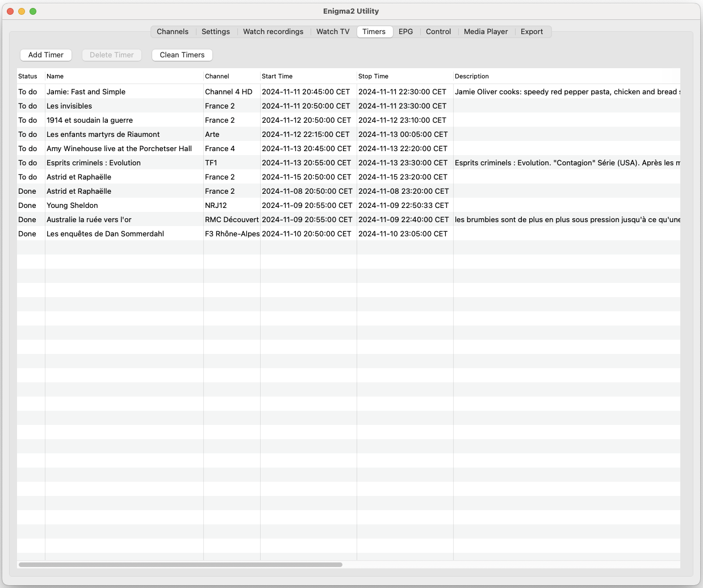The width and height of the screenshot is (703, 588).
Task: Close the Enigma2 Utility window
Action: point(10,11)
